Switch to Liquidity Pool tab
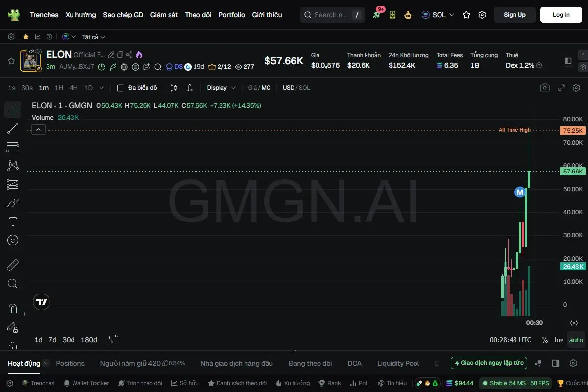 tap(398, 363)
